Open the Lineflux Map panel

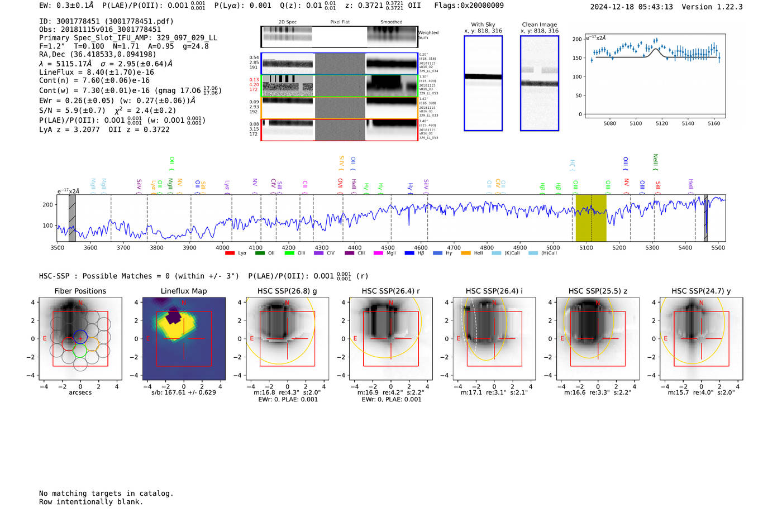click(184, 339)
